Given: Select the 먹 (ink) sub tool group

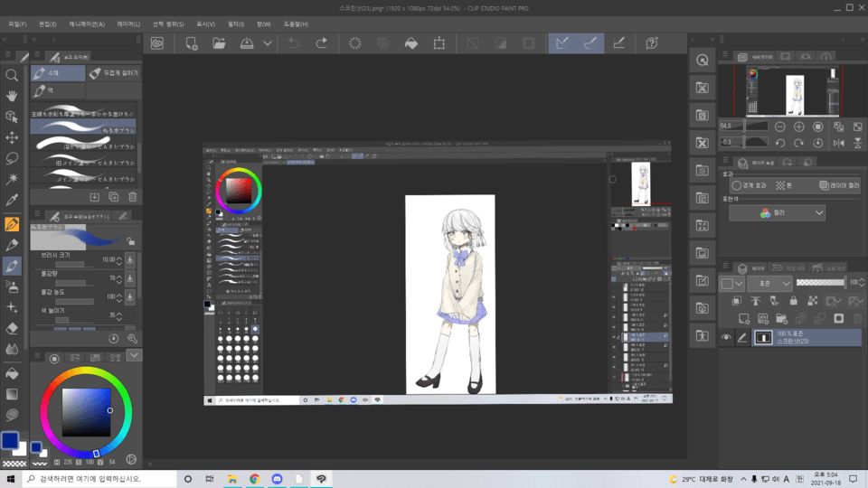Looking at the screenshot, I should [x=58, y=90].
